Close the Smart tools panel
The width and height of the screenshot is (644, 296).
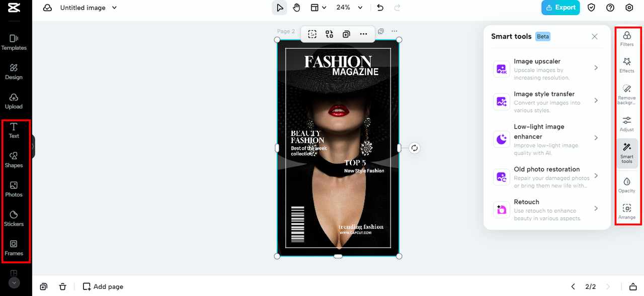[x=595, y=37]
